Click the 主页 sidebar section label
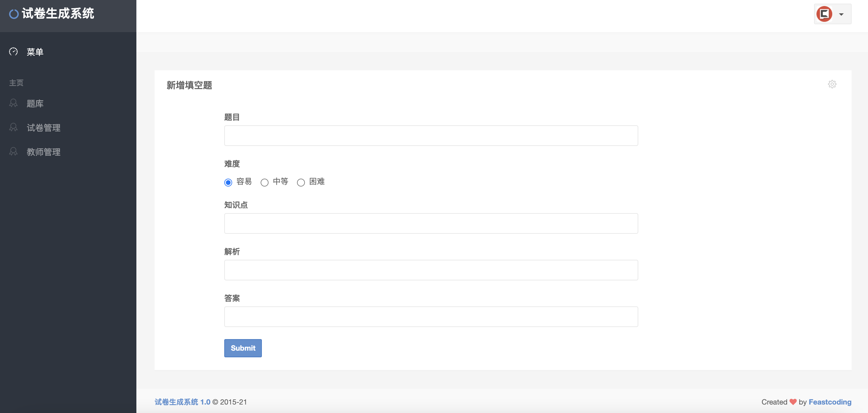This screenshot has height=413, width=868. tap(16, 83)
